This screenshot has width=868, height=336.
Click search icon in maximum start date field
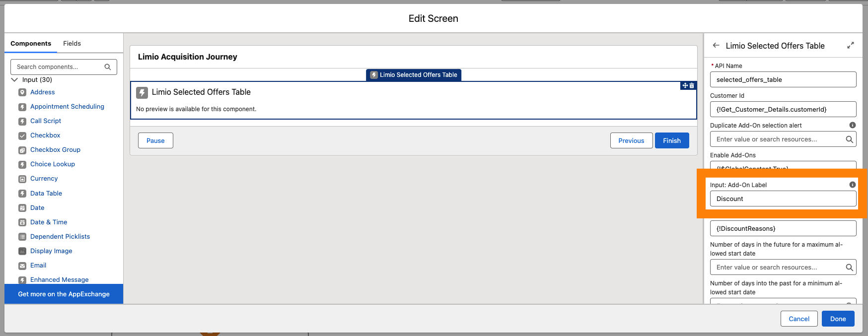click(x=850, y=268)
